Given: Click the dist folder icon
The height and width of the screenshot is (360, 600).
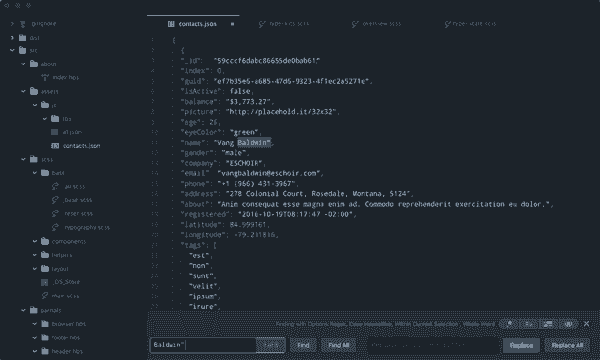Looking at the screenshot, I should coord(23,37).
